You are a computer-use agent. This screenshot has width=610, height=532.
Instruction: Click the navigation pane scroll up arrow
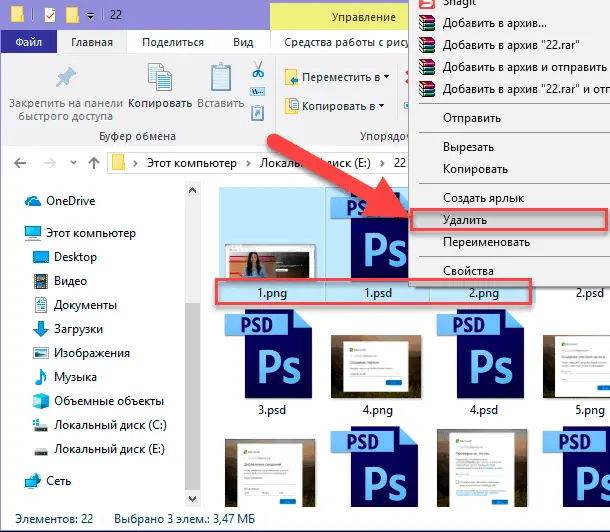pyautogui.click(x=192, y=190)
